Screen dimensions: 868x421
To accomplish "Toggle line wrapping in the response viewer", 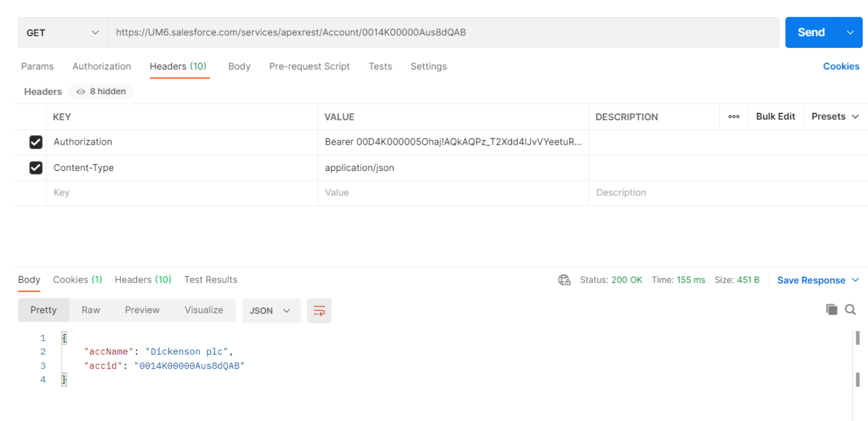I will tap(319, 310).
